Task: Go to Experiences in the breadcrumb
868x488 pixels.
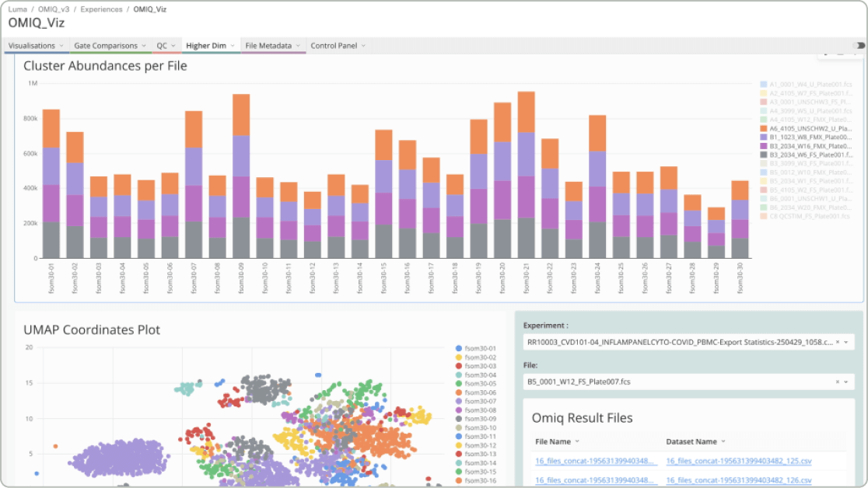Action: click(x=102, y=9)
